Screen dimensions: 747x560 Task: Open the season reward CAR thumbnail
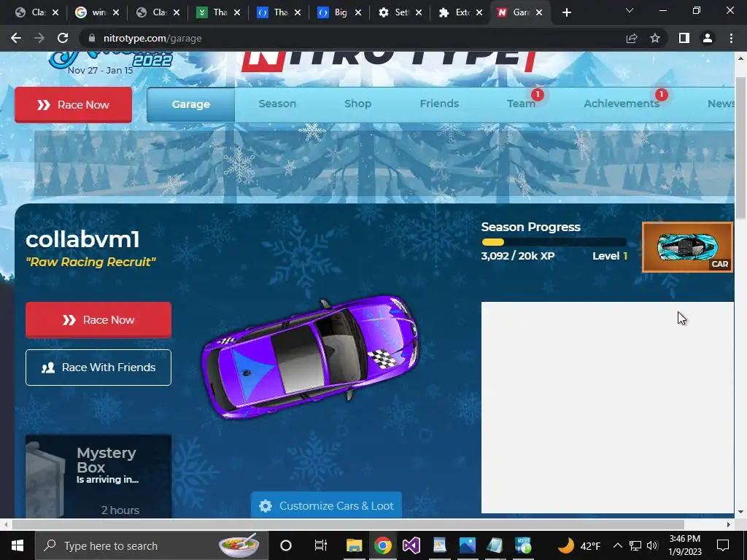click(687, 247)
